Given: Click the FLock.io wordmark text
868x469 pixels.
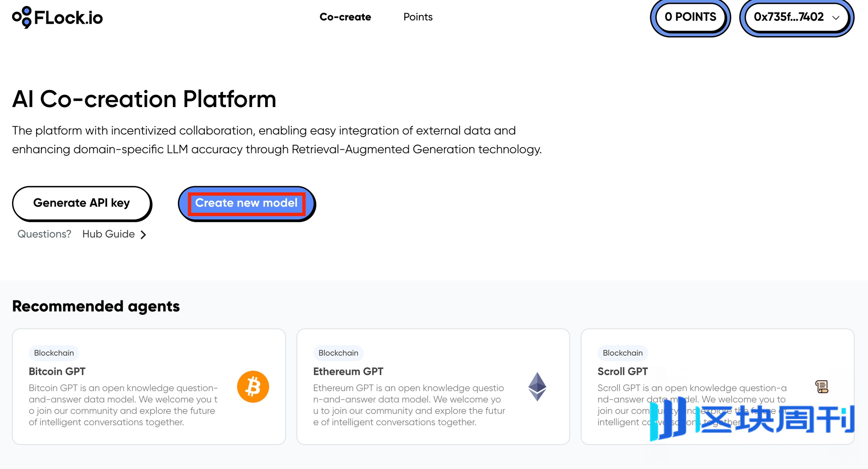Looking at the screenshot, I should click(69, 18).
